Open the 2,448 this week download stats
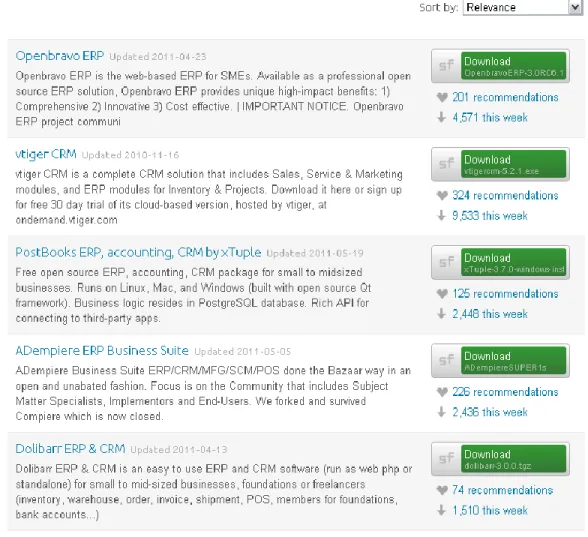The image size is (588, 537). pos(490,314)
